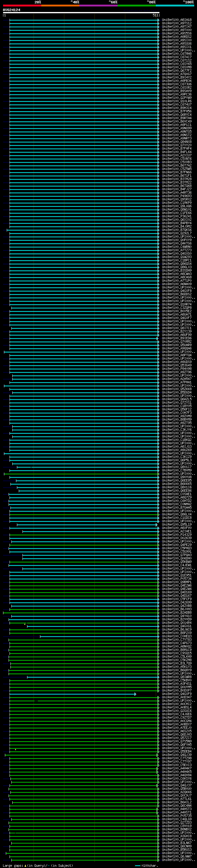Select the UniRef100_A9P1I1 label
Screen dimensions: 197x868
[x=177, y=125]
